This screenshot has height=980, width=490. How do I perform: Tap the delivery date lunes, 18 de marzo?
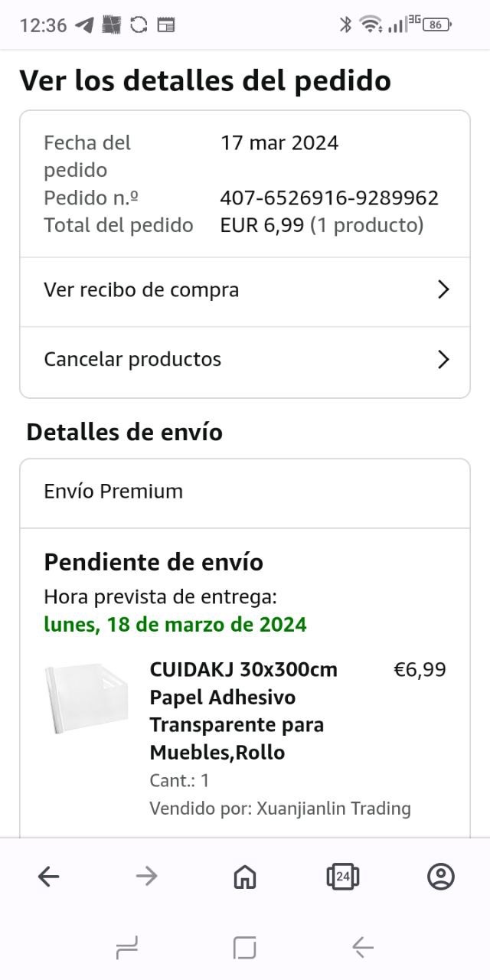175,624
